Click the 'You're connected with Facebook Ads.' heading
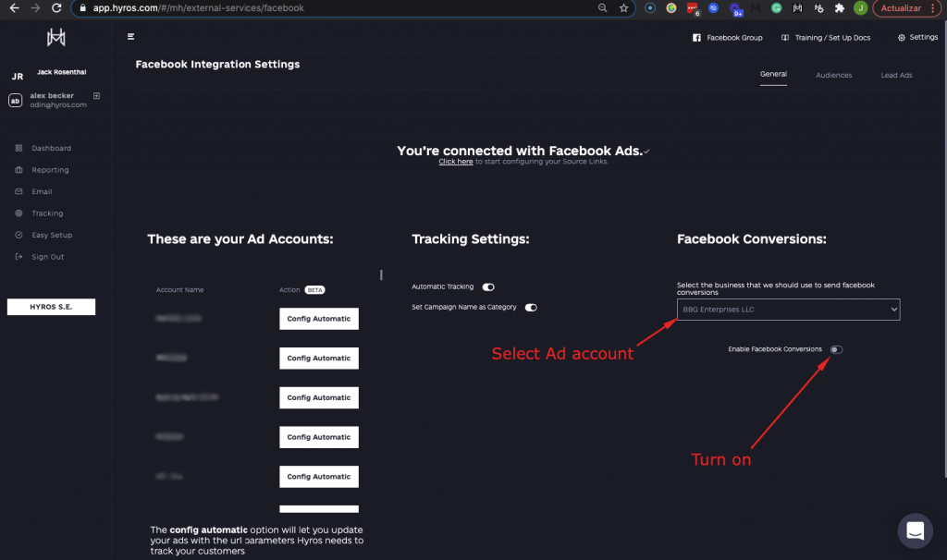Screen dimensions: 947x560 (520, 151)
